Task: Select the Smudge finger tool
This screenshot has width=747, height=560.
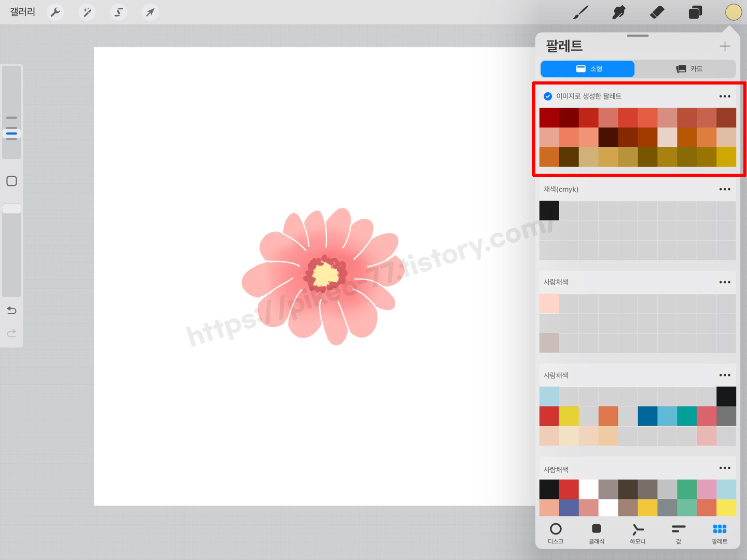Action: [618, 12]
